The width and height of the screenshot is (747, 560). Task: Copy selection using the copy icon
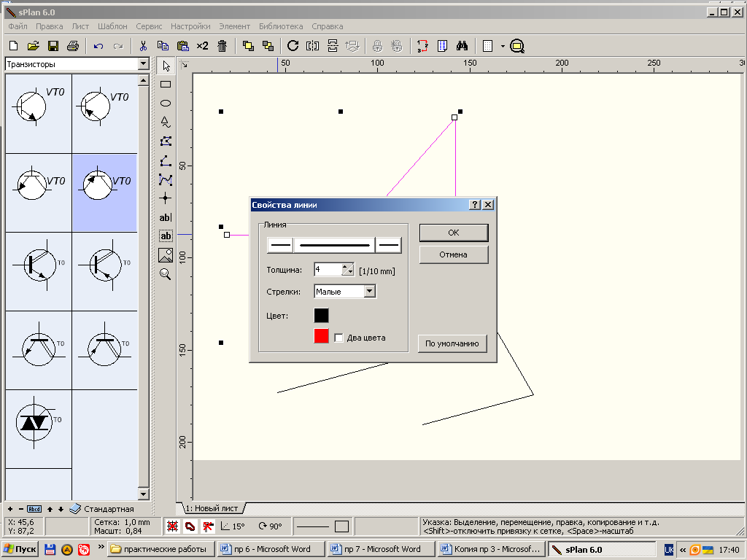tap(163, 46)
